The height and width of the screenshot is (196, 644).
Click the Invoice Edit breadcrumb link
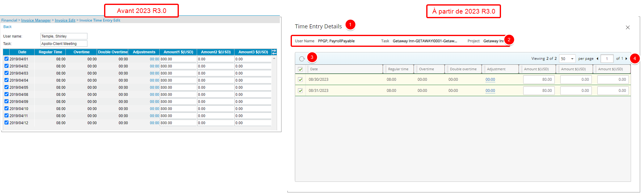(65, 20)
